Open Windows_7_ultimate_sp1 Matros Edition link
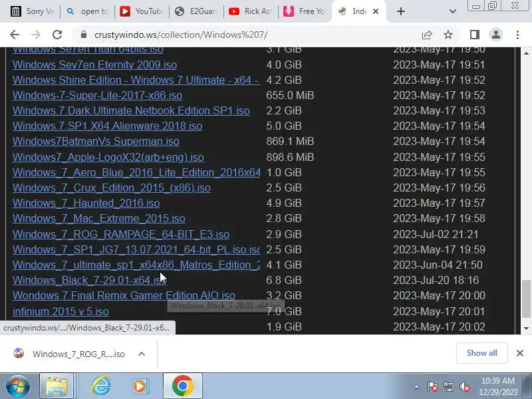 click(x=136, y=265)
